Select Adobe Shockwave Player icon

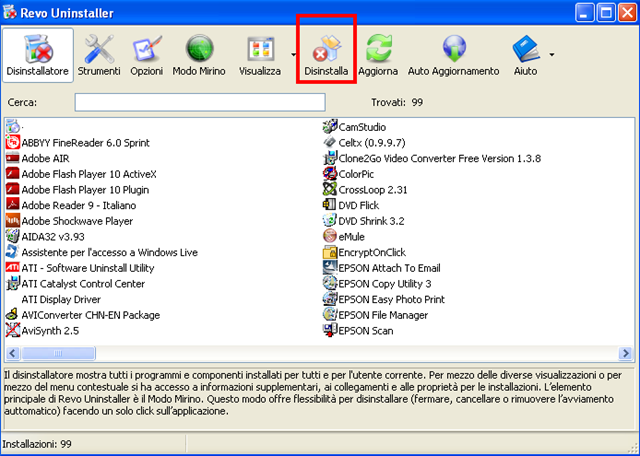click(12, 221)
